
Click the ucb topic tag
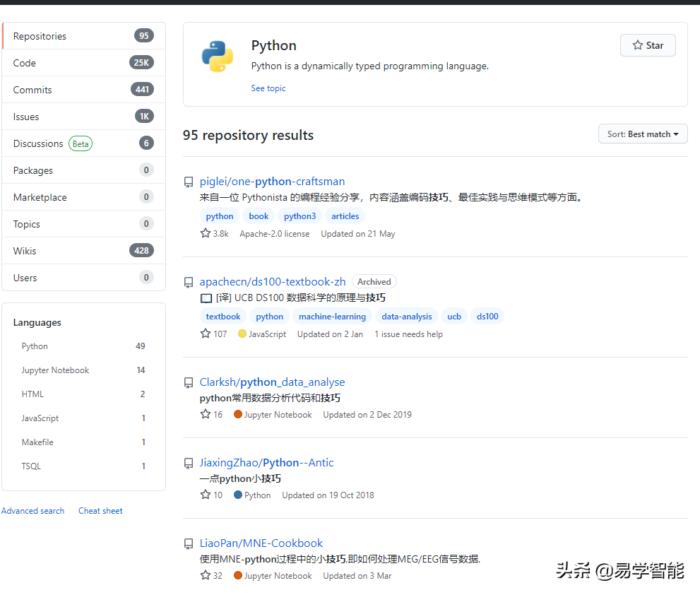pos(454,317)
